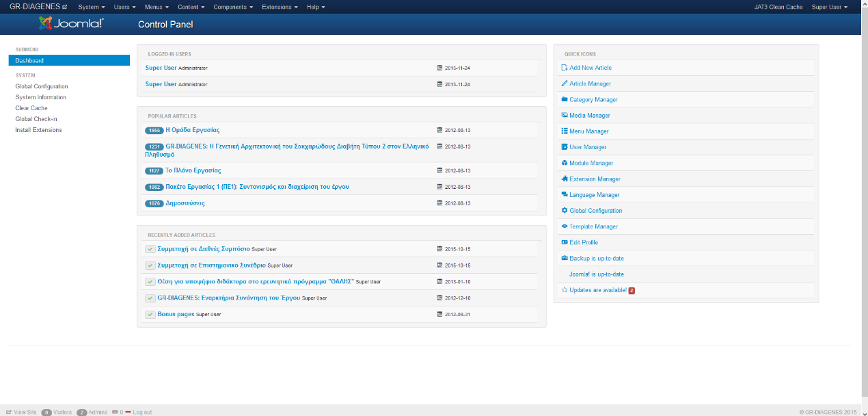
Task: Click the Module Manager cube icon
Action: pyautogui.click(x=564, y=163)
